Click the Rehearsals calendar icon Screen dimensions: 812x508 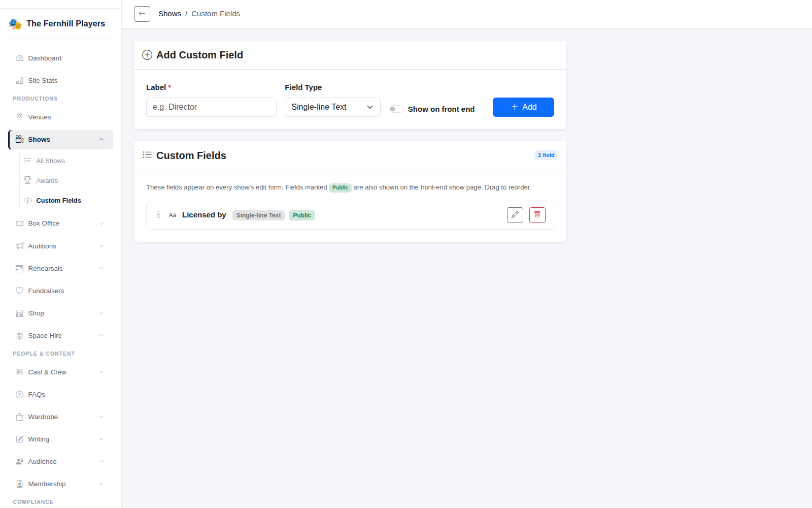coord(19,268)
